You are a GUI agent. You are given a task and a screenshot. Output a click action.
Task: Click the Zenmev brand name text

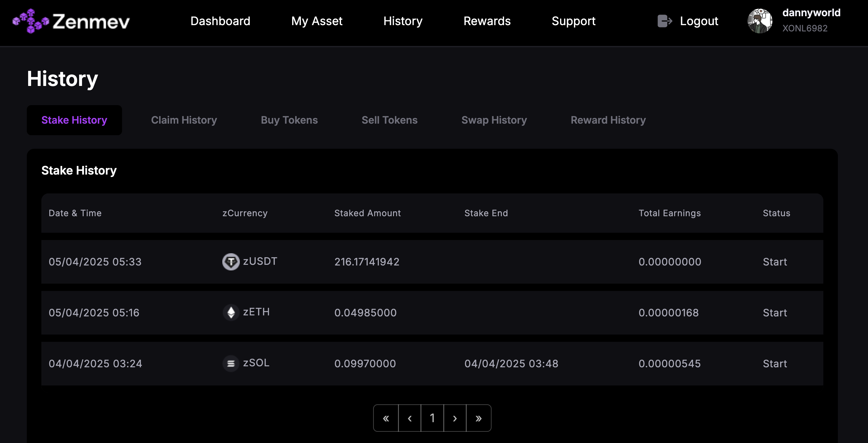[91, 21]
